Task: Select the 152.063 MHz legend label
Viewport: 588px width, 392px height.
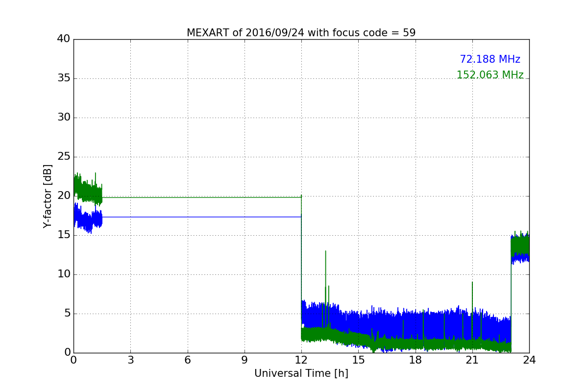Action: point(490,75)
